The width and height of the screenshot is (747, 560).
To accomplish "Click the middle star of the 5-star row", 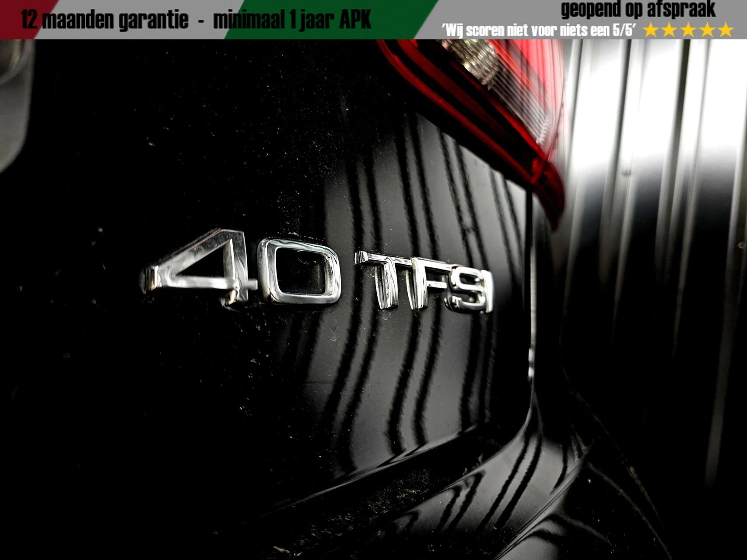I will click(x=687, y=30).
